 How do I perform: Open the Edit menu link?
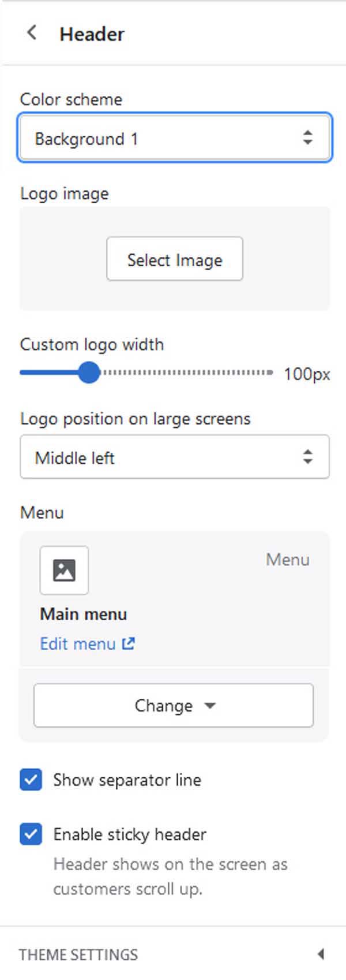[x=78, y=643]
